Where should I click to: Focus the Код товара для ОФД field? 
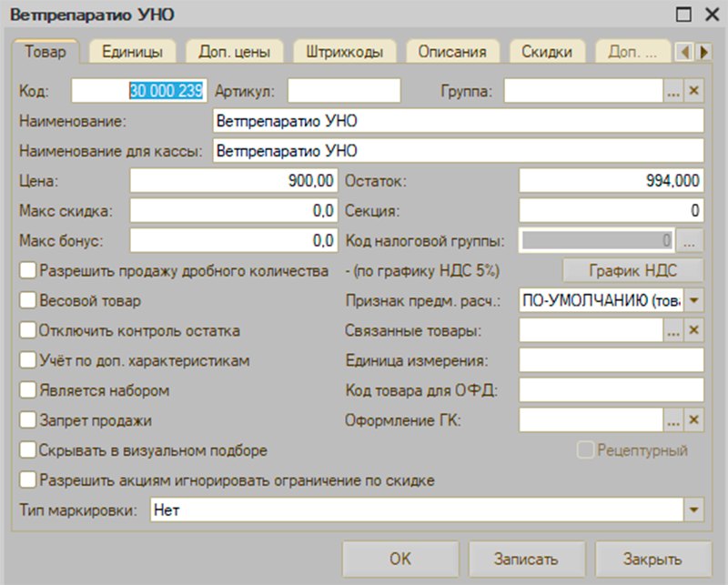click(612, 390)
